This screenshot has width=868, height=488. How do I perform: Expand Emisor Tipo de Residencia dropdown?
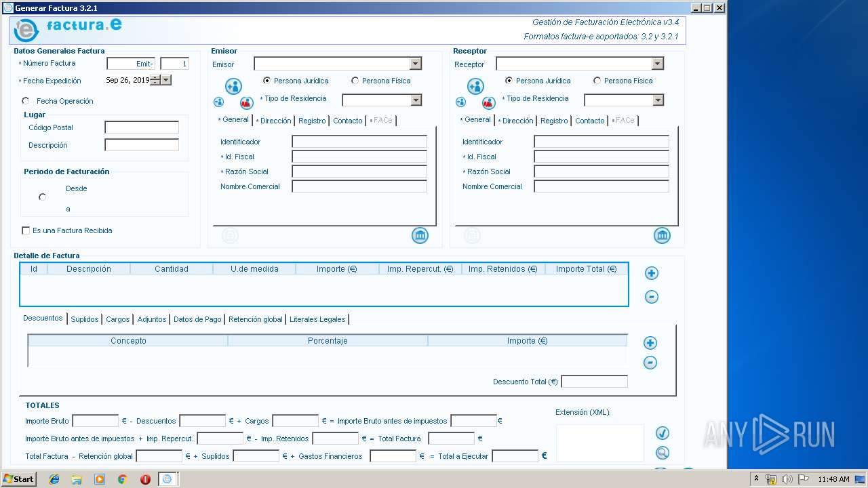click(x=416, y=100)
